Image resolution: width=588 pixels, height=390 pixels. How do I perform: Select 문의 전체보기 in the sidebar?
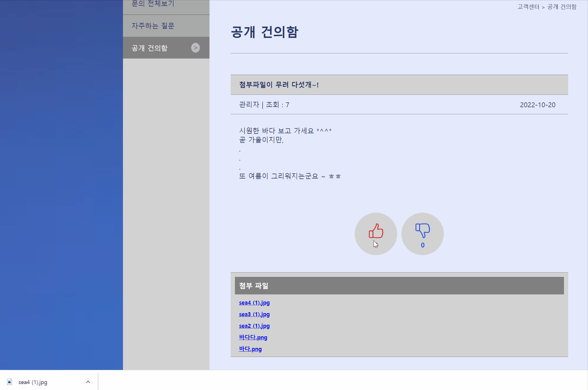(153, 4)
